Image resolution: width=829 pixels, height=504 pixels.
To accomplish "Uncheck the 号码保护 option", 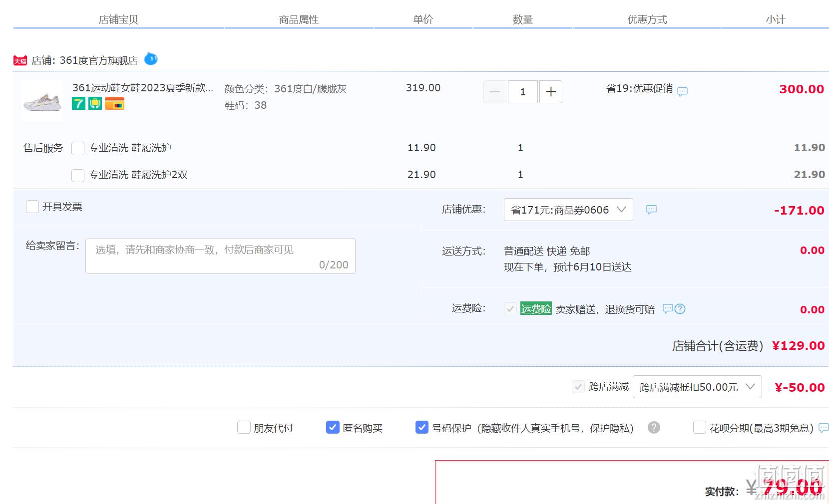I will click(x=422, y=428).
